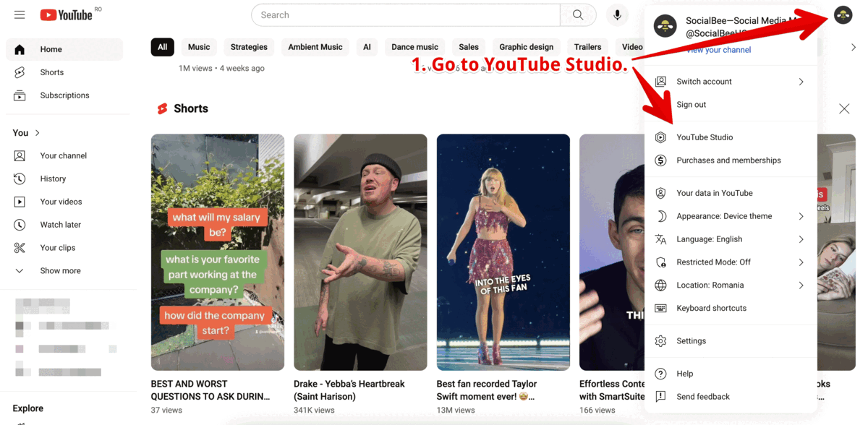Click the account avatar in top-right corner
The image size is (868, 425).
pyautogui.click(x=843, y=14)
